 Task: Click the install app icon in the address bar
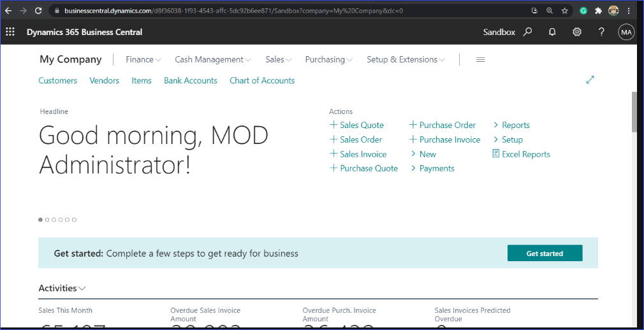point(534,11)
